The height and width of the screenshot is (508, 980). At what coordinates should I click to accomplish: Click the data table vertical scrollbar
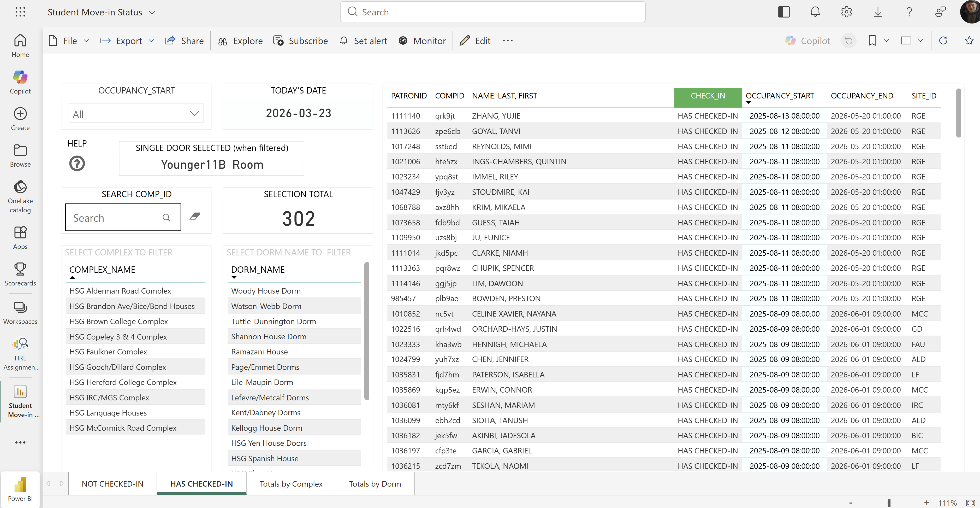(x=958, y=113)
